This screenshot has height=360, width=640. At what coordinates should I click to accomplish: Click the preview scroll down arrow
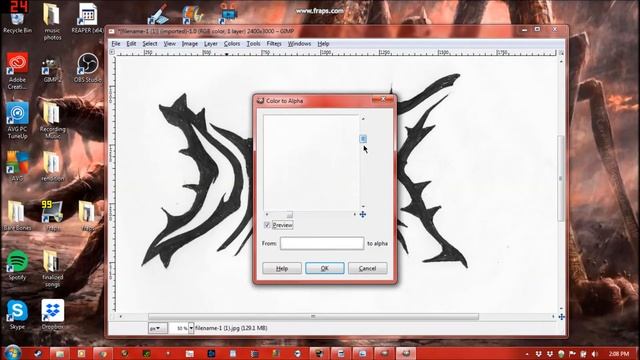[x=363, y=207]
